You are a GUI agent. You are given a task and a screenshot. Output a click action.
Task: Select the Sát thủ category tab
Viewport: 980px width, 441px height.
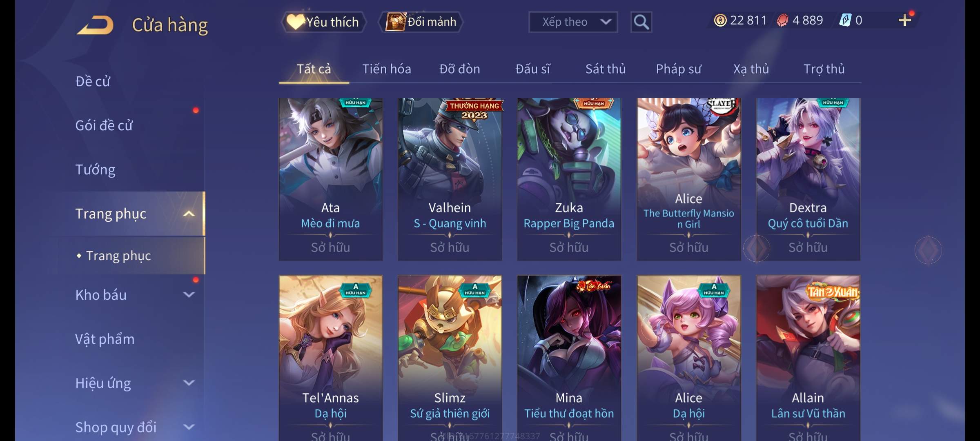pos(605,69)
